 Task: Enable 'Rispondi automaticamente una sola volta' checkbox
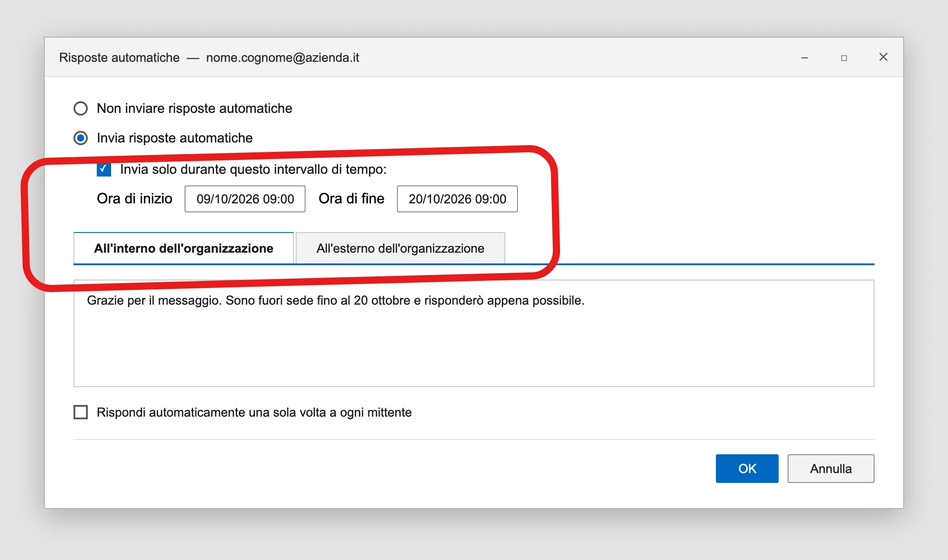(81, 412)
